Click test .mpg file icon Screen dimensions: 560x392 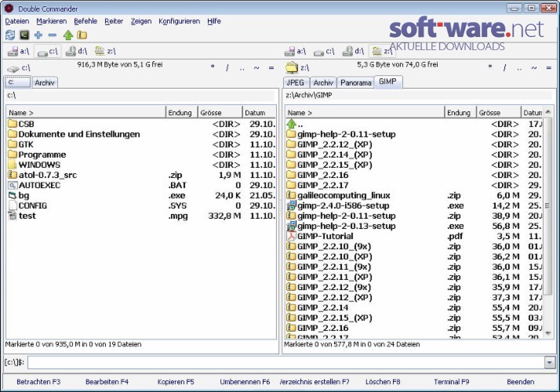tap(13, 216)
